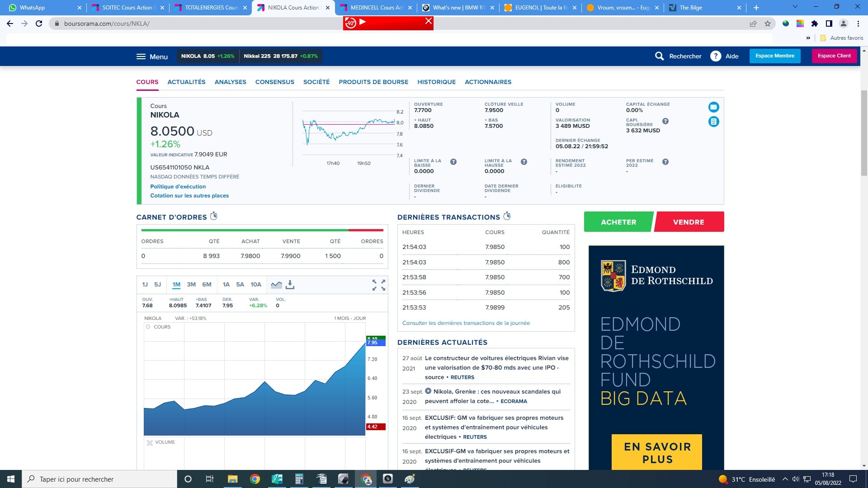The width and height of the screenshot is (868, 488).
Task: Click the Rechercher magnifier icon
Action: pyautogui.click(x=659, y=56)
